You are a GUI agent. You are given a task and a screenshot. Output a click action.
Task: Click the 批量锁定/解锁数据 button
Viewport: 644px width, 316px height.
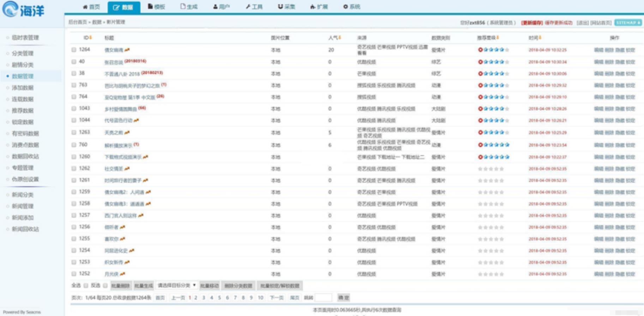point(280,286)
